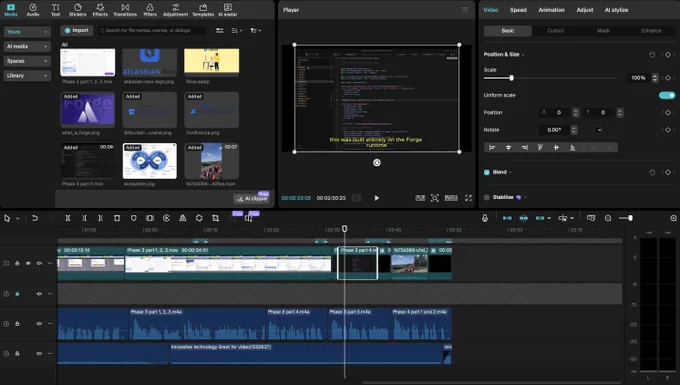Viewport: 680px width, 385px height.
Task: Click the mirror flip icon in timeline toolbar
Action: (183, 218)
